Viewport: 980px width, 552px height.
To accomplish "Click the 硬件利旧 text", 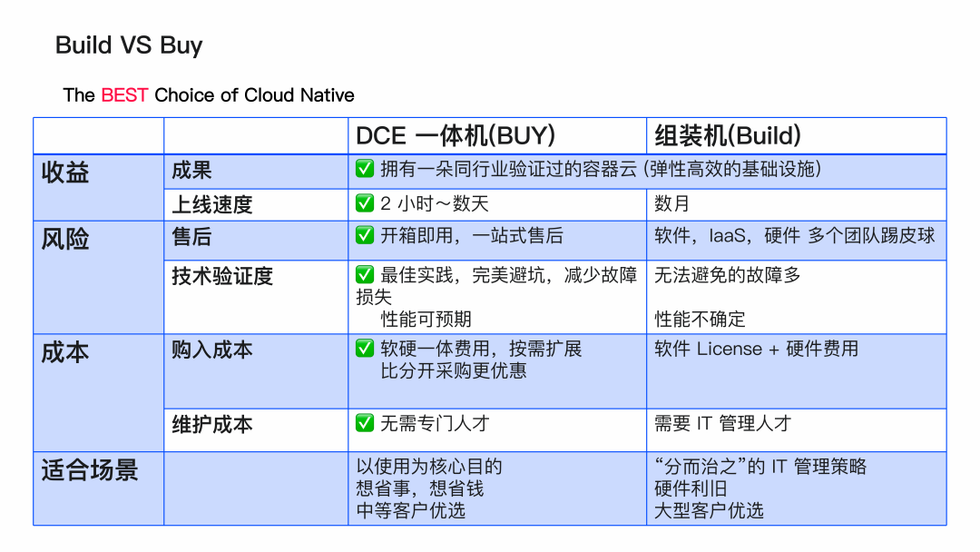I will click(691, 488).
